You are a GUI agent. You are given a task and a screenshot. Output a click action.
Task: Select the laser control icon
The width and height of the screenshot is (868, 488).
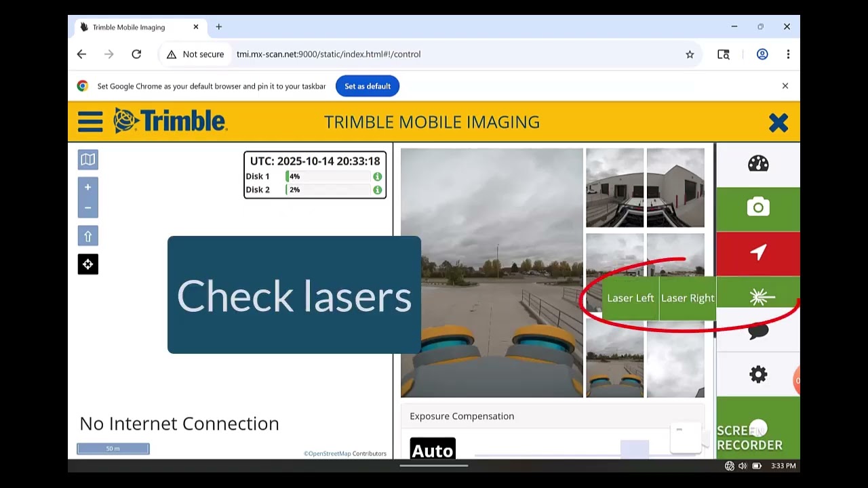[758, 298]
